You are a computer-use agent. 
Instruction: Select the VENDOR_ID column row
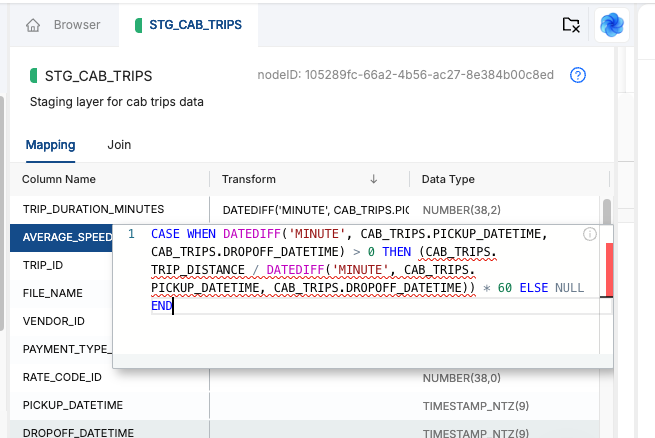(61, 322)
